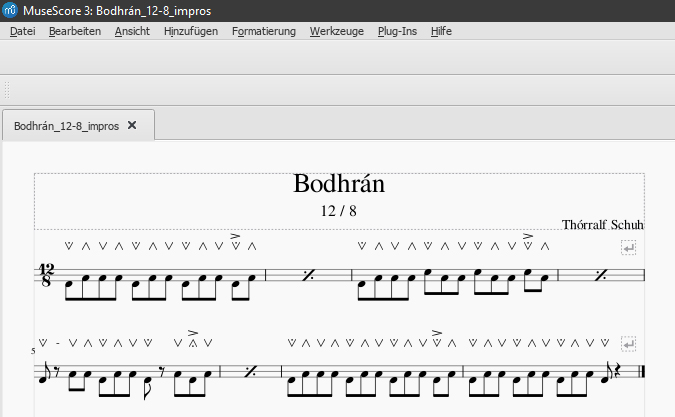Select the measure-repeat symbol in the second system
The height and width of the screenshot is (417, 675).
(250, 372)
